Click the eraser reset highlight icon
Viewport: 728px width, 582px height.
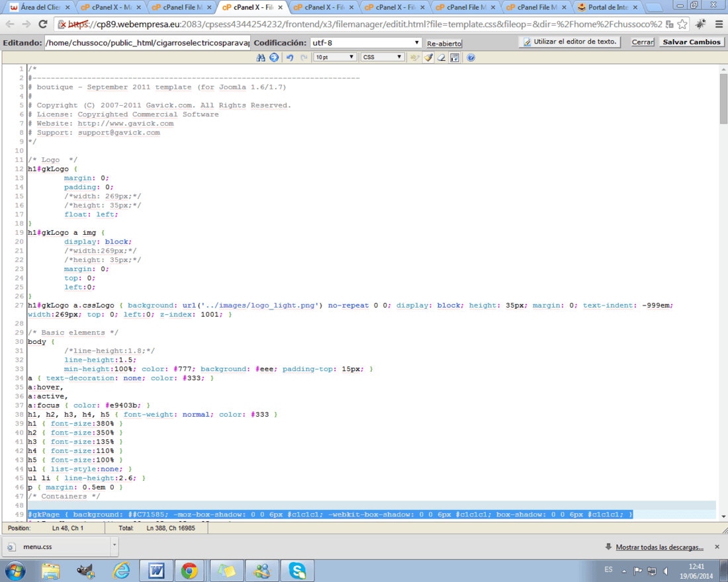point(441,58)
